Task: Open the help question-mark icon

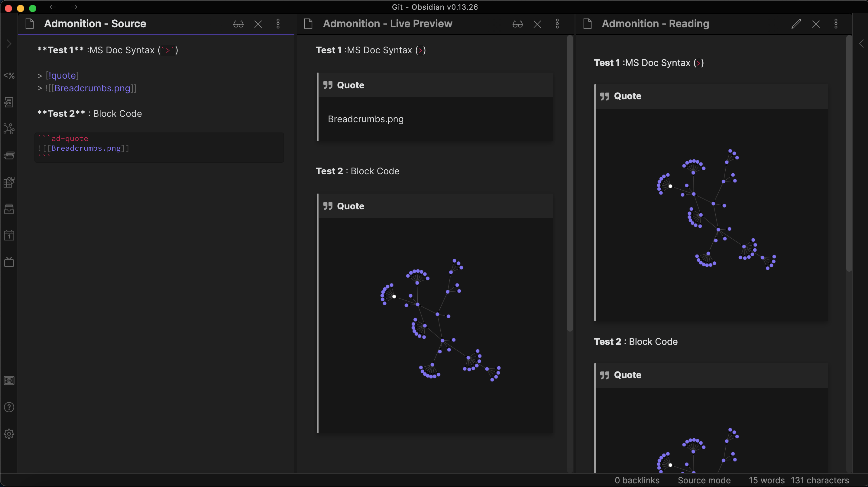Action: tap(9, 407)
